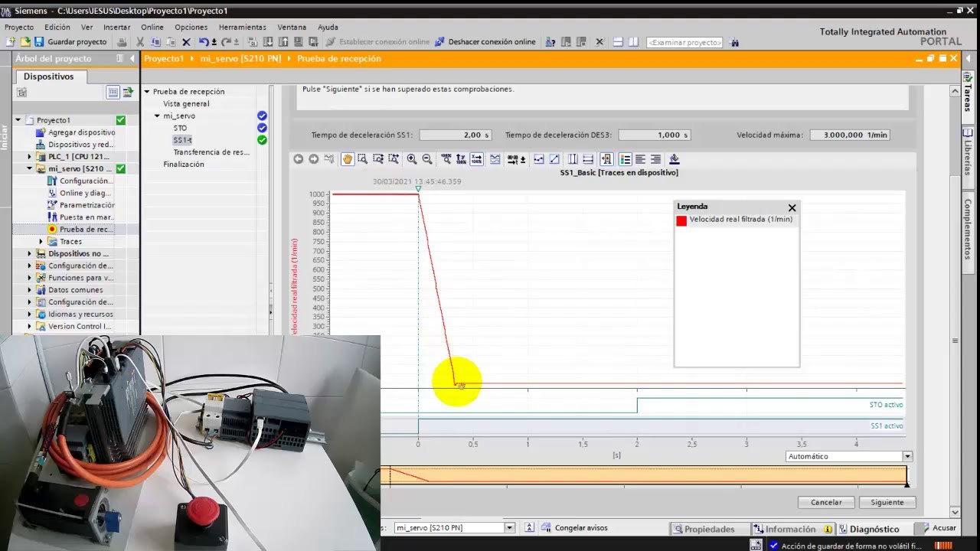
Task: Click the print icon in the main toolbar
Action: [x=122, y=42]
